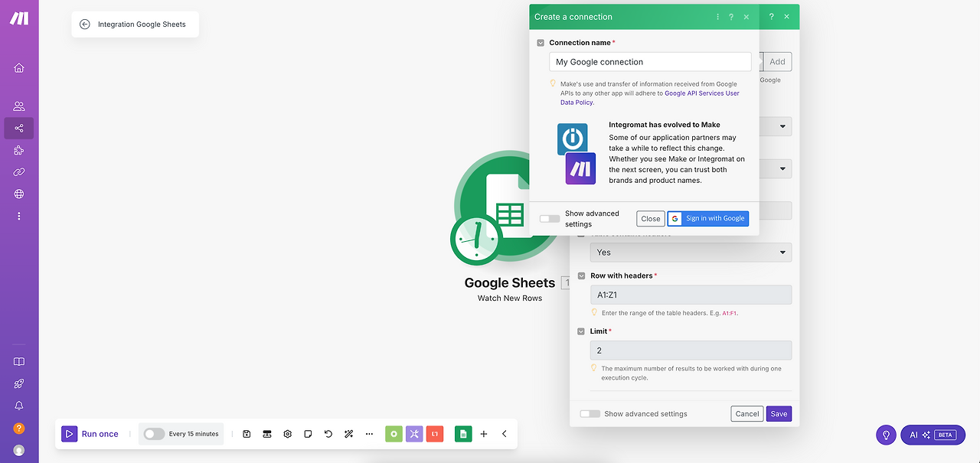Open the first partially hidden dropdown arrow

click(x=782, y=126)
